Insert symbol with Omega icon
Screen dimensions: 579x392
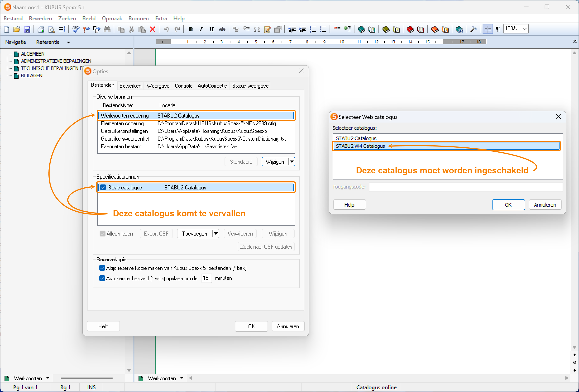pos(257,29)
